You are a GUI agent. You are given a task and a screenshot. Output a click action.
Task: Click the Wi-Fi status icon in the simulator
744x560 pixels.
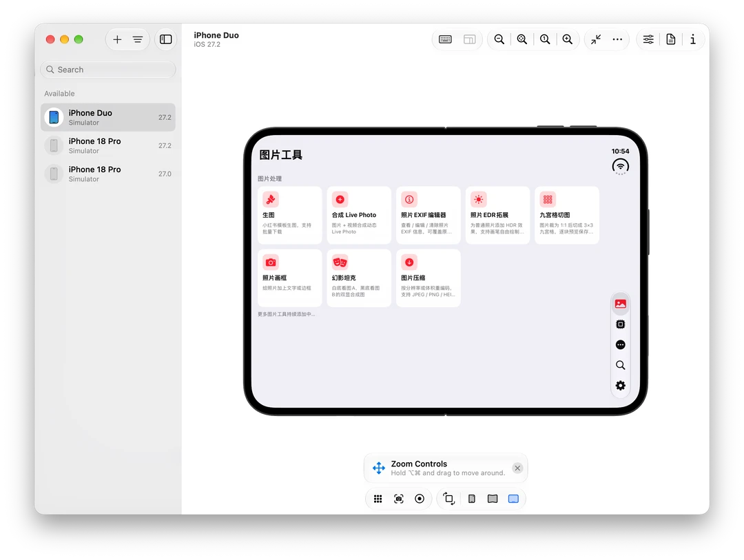[x=620, y=166]
